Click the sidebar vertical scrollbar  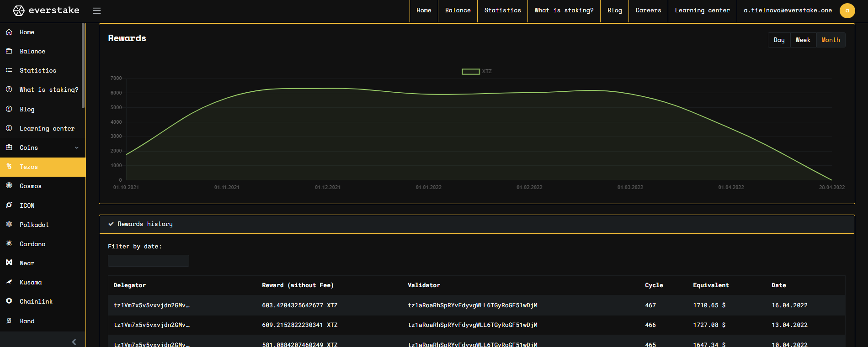83,66
